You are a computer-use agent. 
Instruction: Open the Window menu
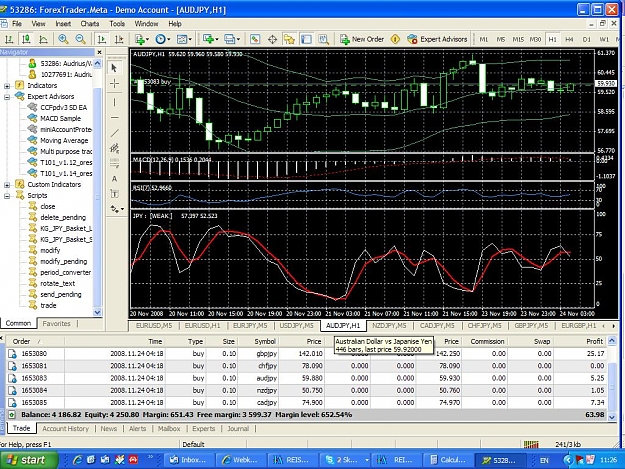pos(146,24)
